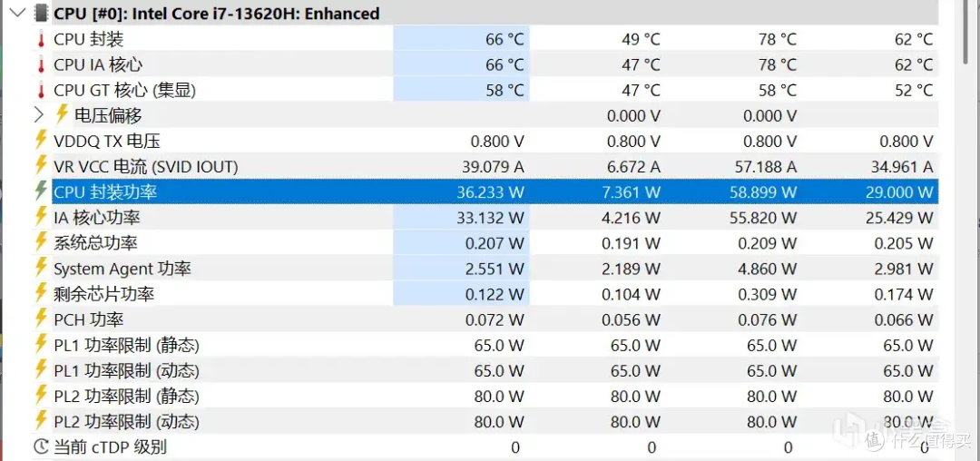Click the 0.122 W current value
This screenshot has width=980, height=461.
tap(495, 294)
